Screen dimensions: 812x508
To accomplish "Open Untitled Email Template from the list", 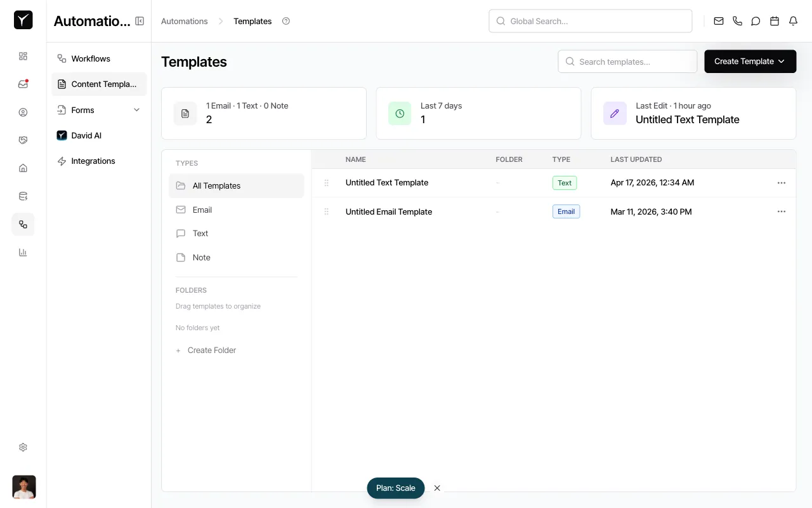I will pos(389,211).
